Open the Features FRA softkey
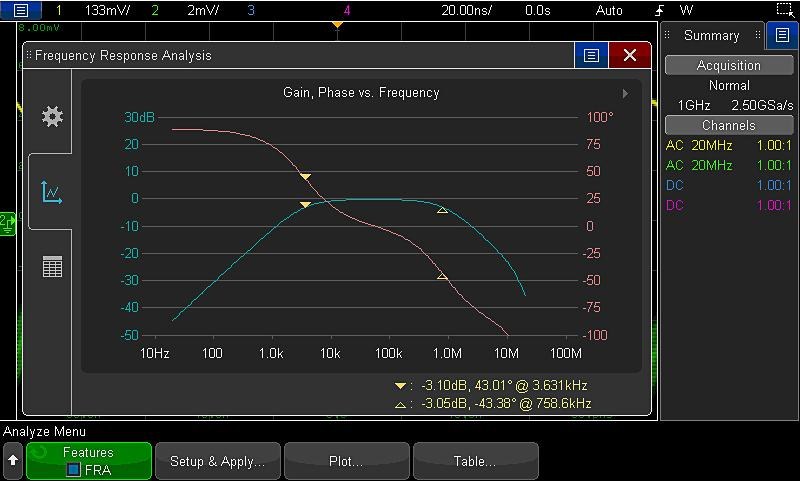 click(89, 461)
